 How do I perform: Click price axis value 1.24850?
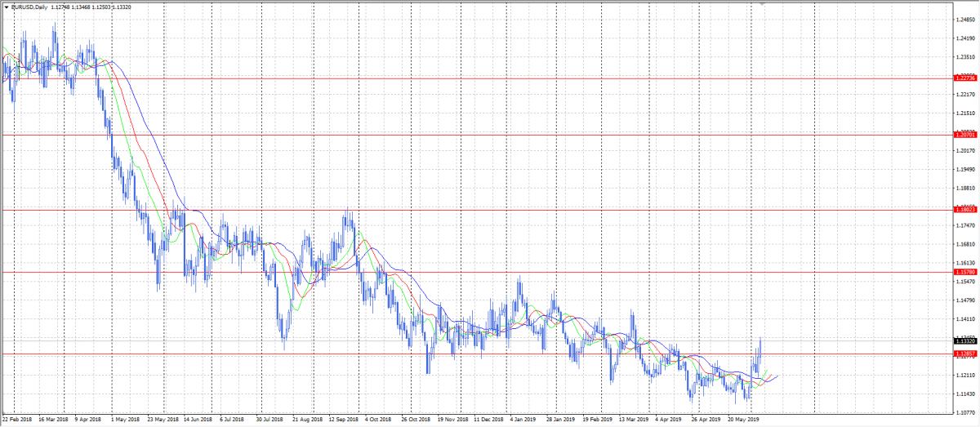click(x=967, y=20)
